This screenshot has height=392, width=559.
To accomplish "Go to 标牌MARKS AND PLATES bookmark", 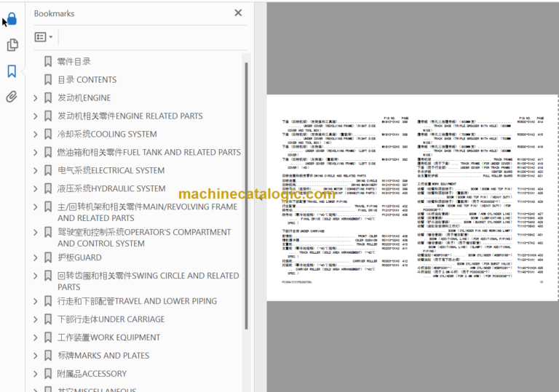I will tap(103, 356).
